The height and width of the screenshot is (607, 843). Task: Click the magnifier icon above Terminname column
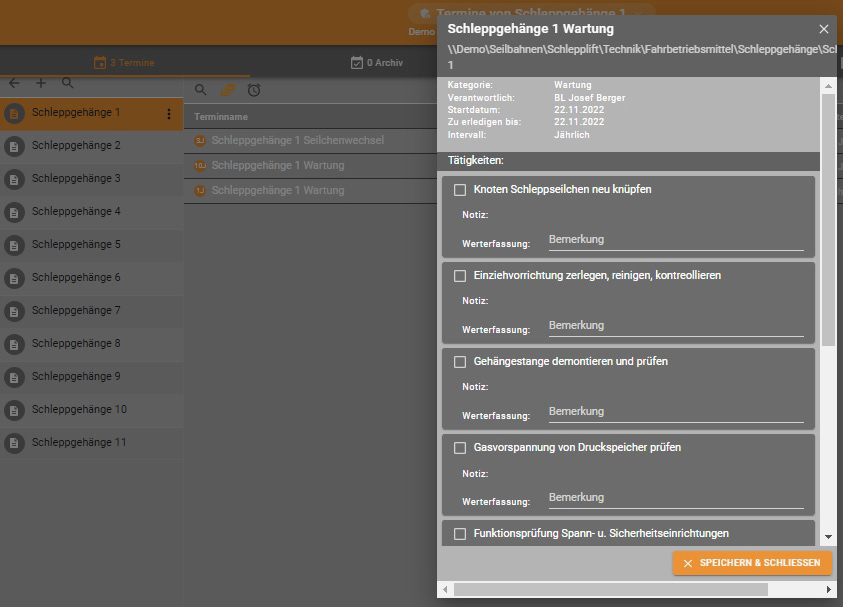tap(201, 90)
